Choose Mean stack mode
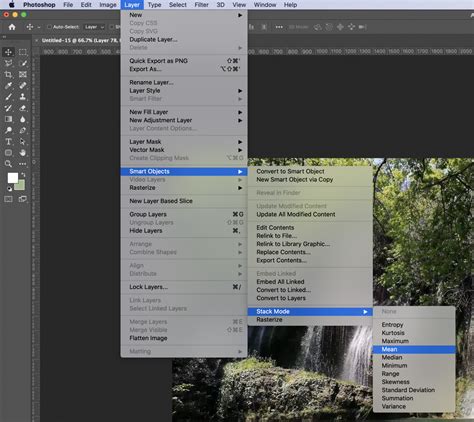This screenshot has height=422, width=474. point(414,349)
